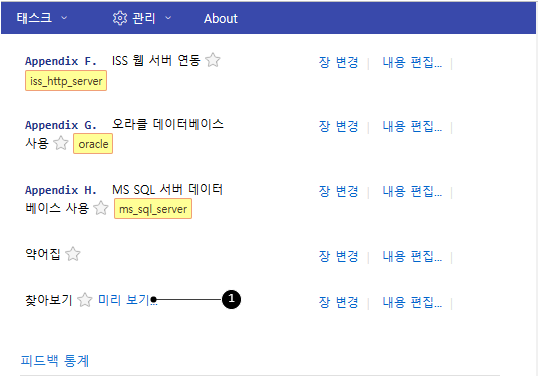Toggle favorite star for Appendix G oracle chapter
The height and width of the screenshot is (377, 539).
(x=61, y=143)
